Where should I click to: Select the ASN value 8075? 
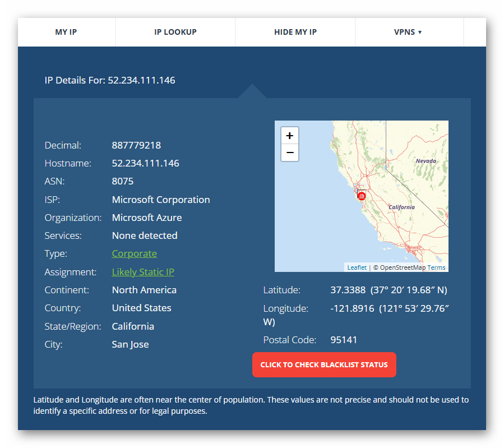pos(123,181)
